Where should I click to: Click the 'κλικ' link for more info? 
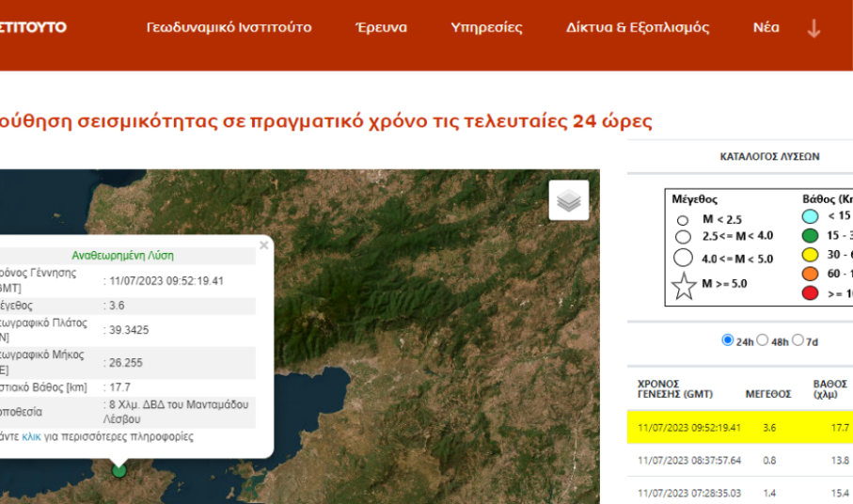(x=31, y=437)
